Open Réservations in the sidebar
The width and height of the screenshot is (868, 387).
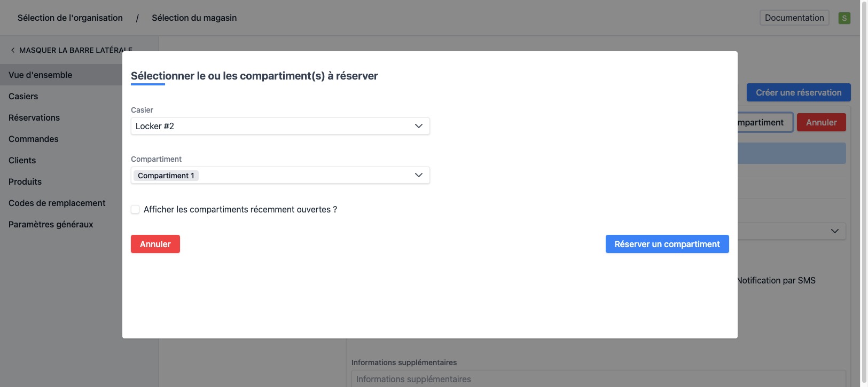[x=34, y=118]
